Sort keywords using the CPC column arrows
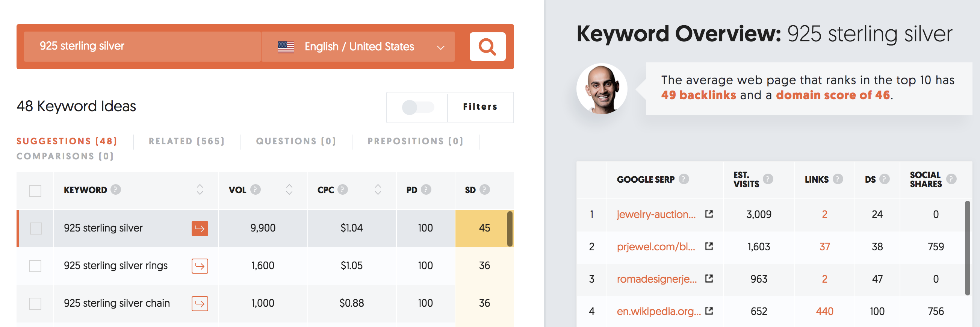980x327 pixels. (378, 189)
